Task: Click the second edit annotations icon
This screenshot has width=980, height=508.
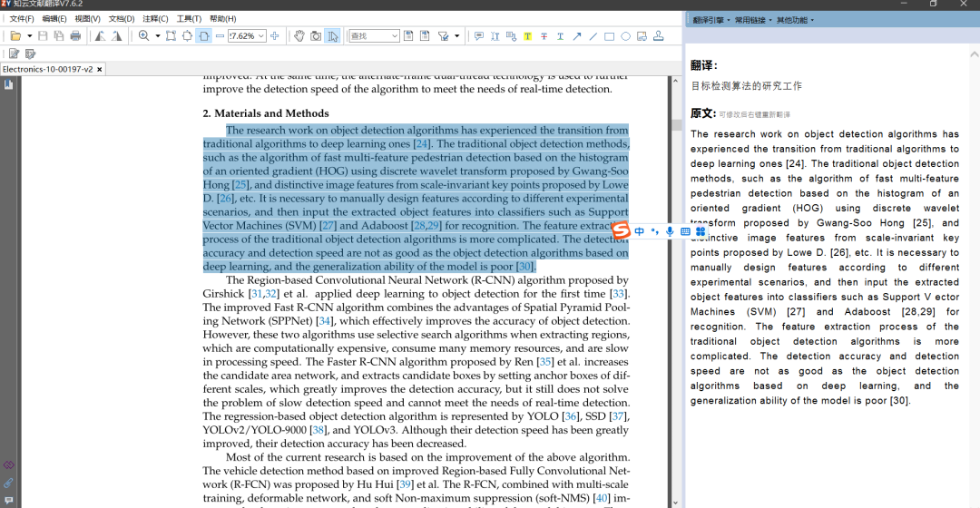Action: [x=30, y=54]
